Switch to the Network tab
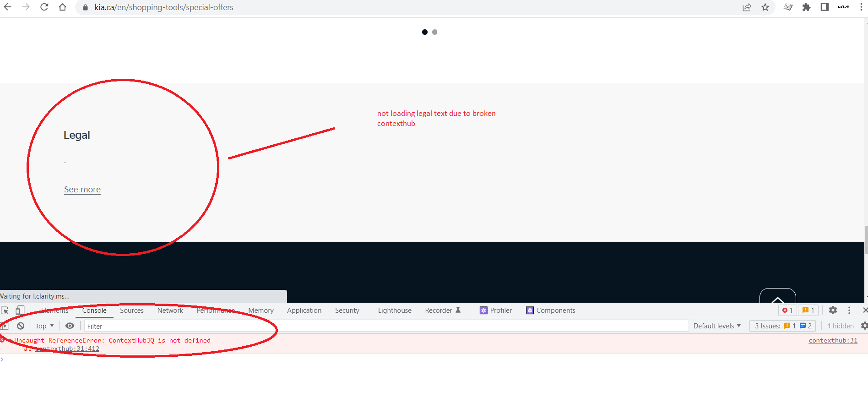The image size is (868, 414). pos(170,310)
